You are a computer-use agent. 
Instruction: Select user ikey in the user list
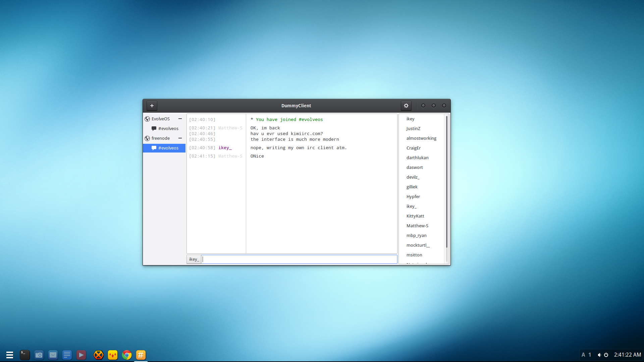point(410,119)
